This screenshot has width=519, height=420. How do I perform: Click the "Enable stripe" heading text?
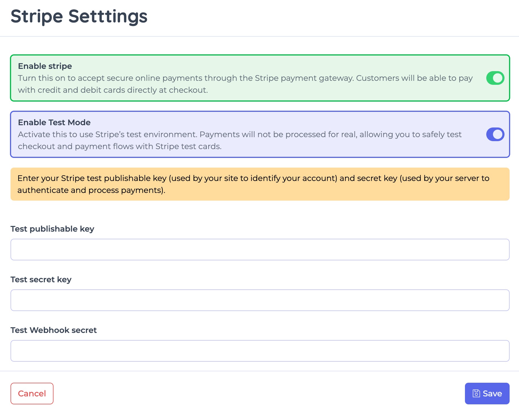tap(45, 66)
